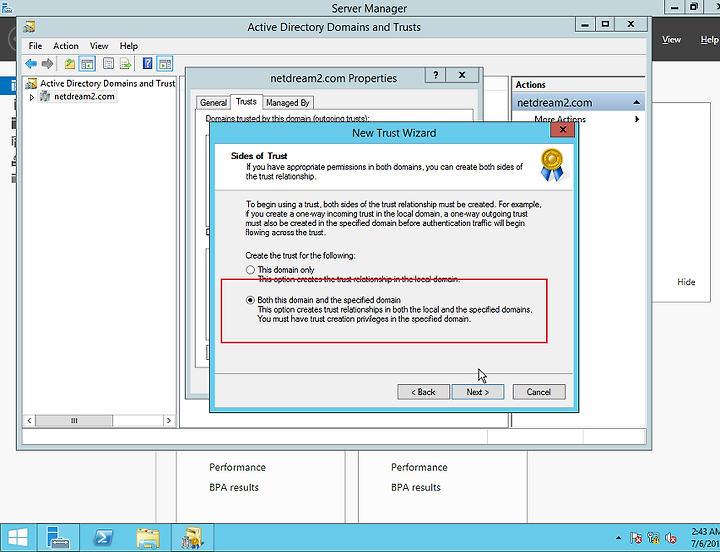Click the Back button in wizard
Screen dimensions: 720x552
(x=423, y=392)
